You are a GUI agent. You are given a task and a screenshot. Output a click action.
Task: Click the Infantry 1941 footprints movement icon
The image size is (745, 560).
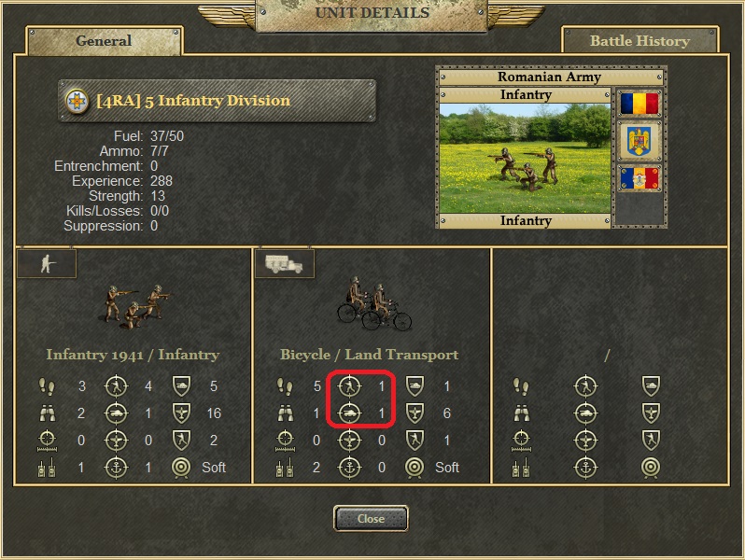47,386
